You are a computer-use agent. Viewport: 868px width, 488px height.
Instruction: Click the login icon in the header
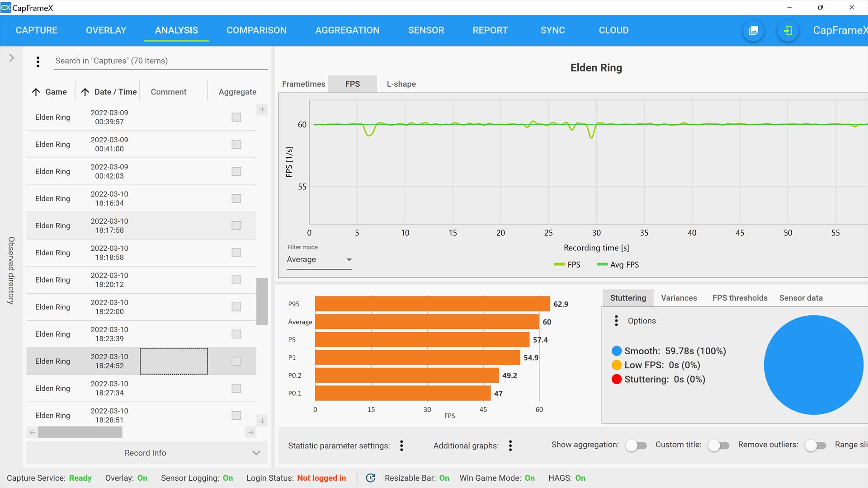click(x=788, y=31)
